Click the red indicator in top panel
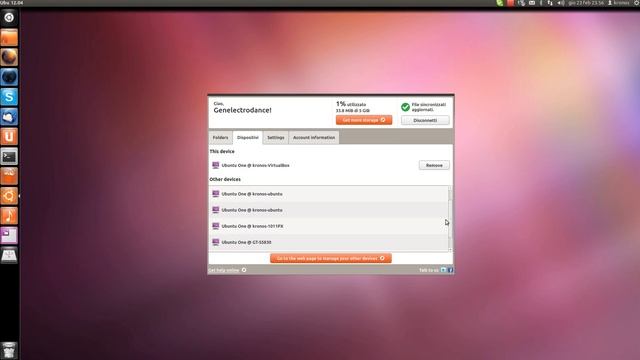Screen dimensions: 640x360 point(510,3)
